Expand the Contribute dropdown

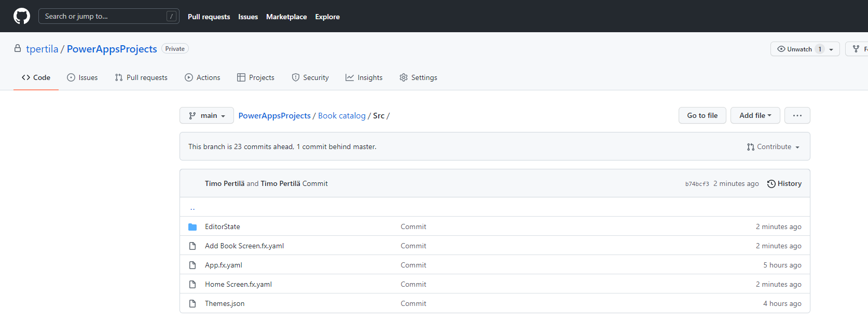click(773, 147)
